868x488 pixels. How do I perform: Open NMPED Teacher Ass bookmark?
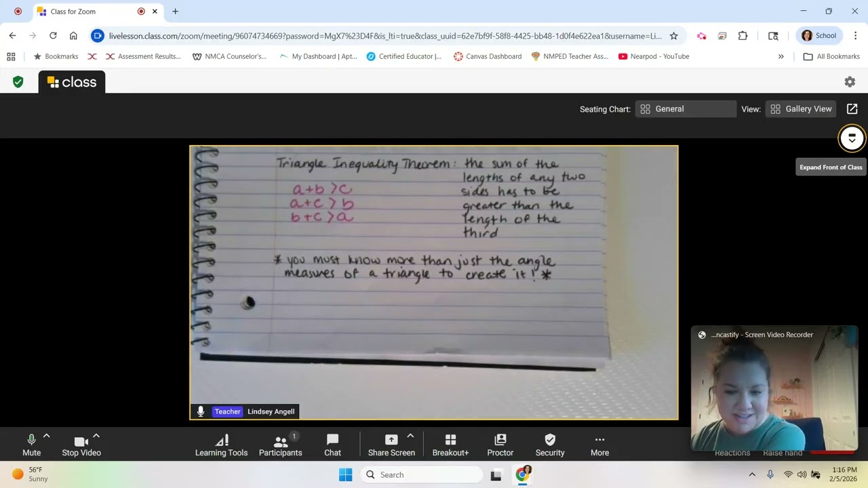(x=570, y=56)
